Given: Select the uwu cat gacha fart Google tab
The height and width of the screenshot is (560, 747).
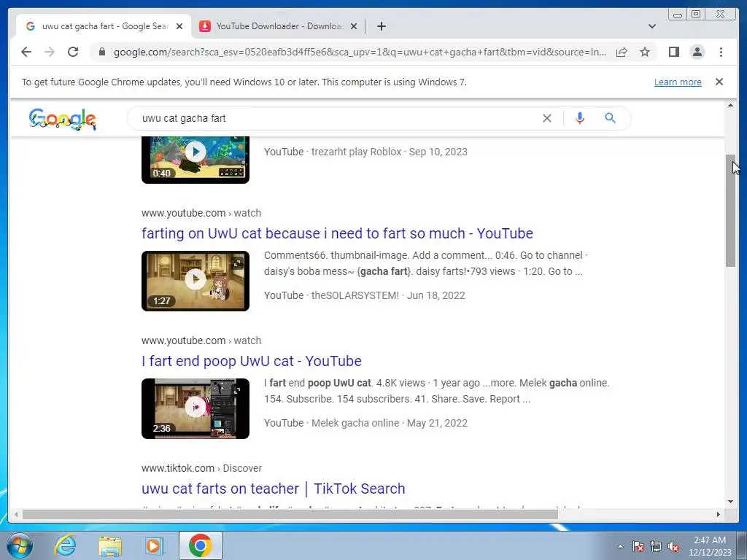Looking at the screenshot, I should pos(104,26).
